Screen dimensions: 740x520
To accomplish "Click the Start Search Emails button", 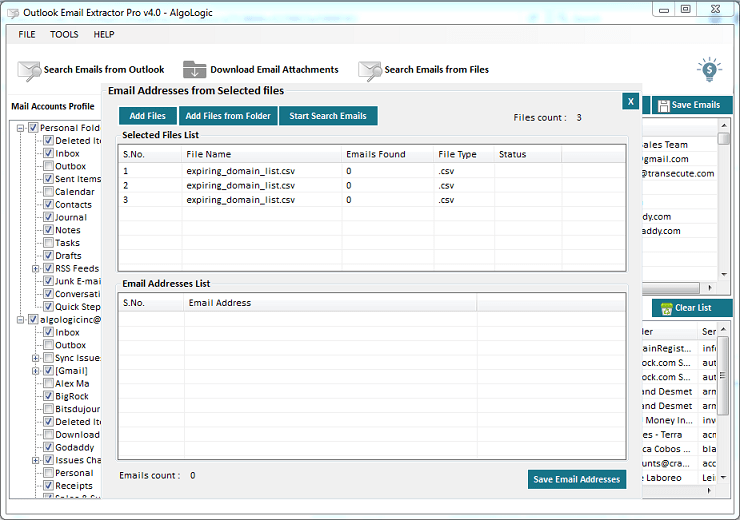I will (328, 116).
